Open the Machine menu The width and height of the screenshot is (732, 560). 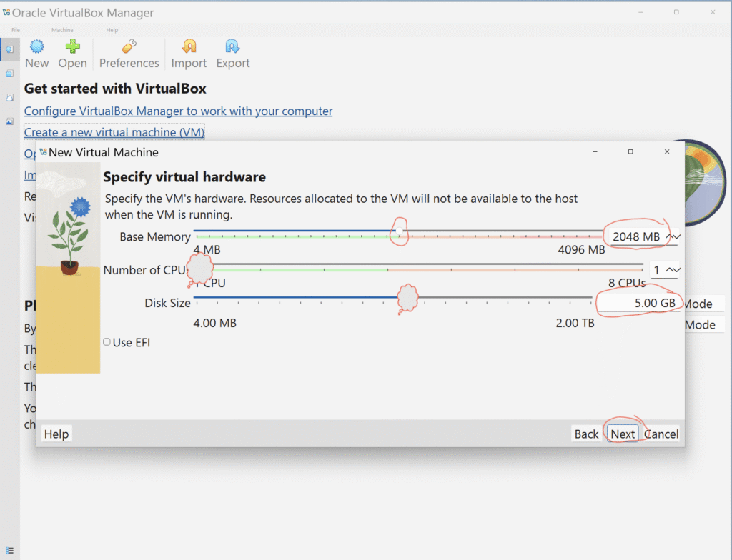point(62,30)
